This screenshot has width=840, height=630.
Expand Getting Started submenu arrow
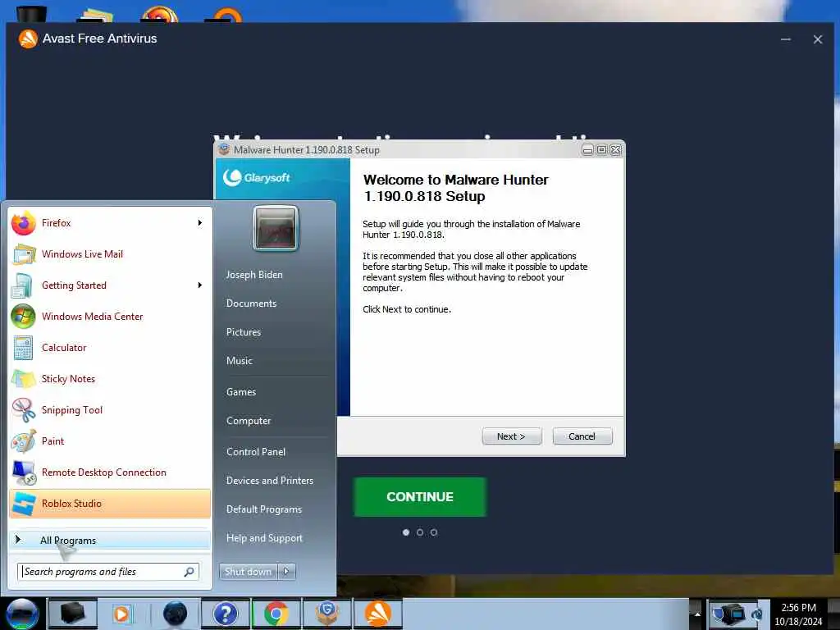coord(200,285)
